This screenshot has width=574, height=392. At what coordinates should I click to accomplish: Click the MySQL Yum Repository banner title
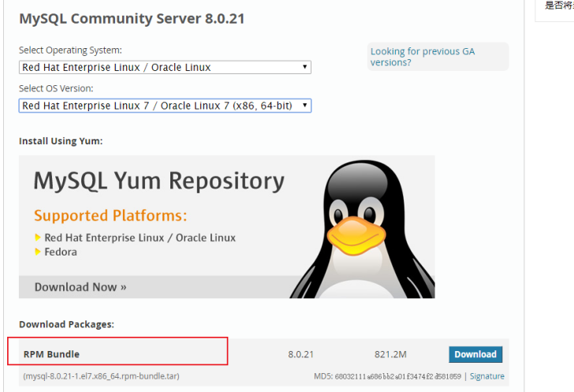point(159,181)
